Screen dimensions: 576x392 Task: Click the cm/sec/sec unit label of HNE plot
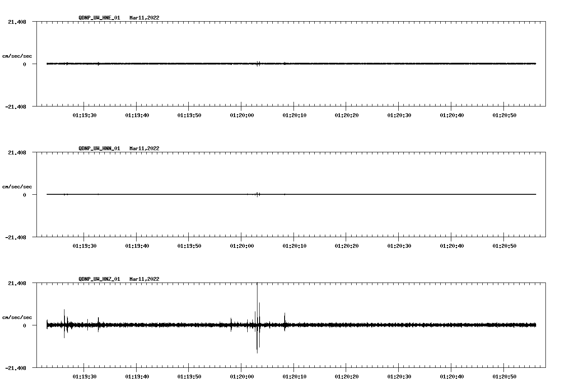pos(17,56)
